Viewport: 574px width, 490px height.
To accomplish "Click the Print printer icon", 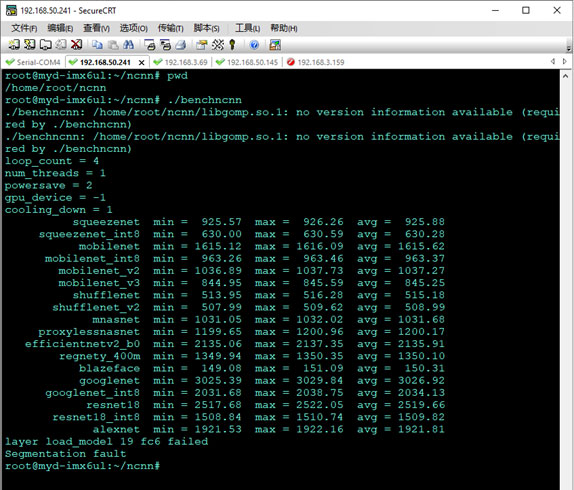I will pos(180,45).
